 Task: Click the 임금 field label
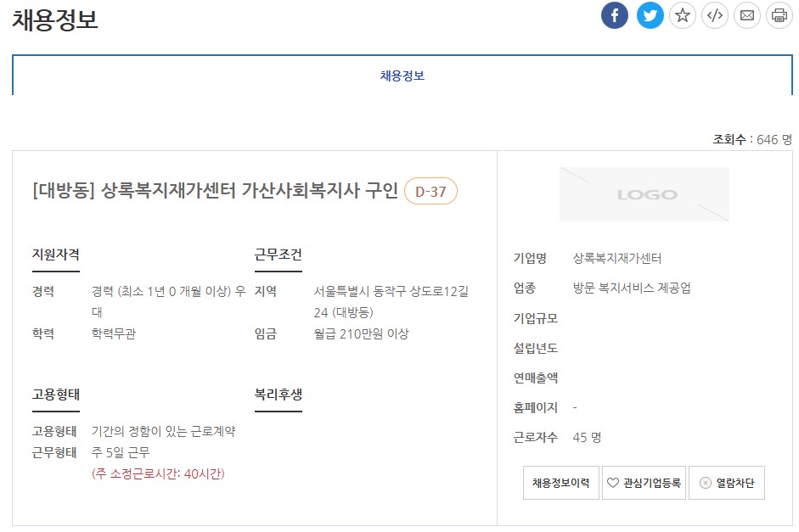(x=266, y=333)
